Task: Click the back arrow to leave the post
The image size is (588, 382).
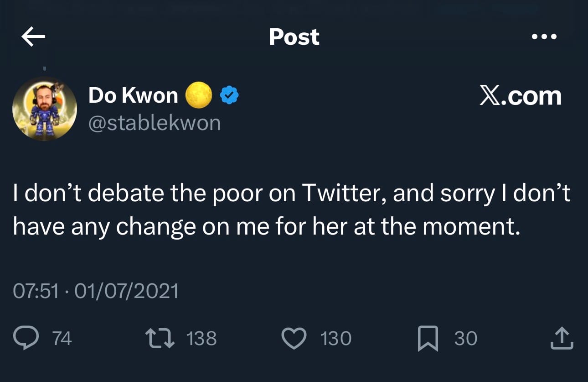Action: (33, 37)
